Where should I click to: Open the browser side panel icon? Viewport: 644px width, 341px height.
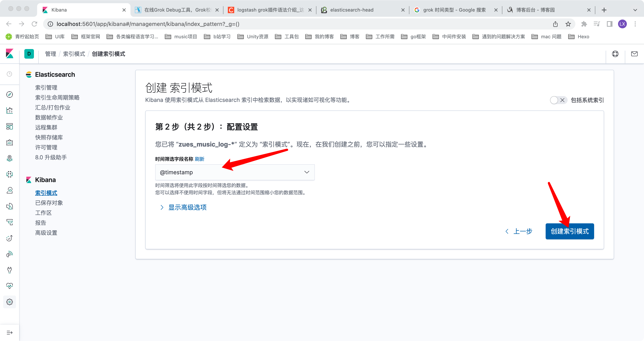609,24
